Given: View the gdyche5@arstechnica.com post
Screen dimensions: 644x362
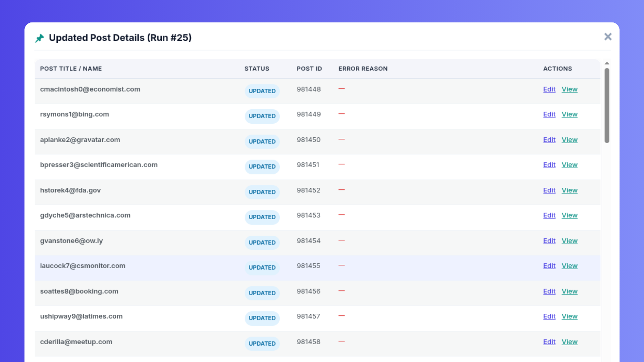Looking at the screenshot, I should pos(570,216).
